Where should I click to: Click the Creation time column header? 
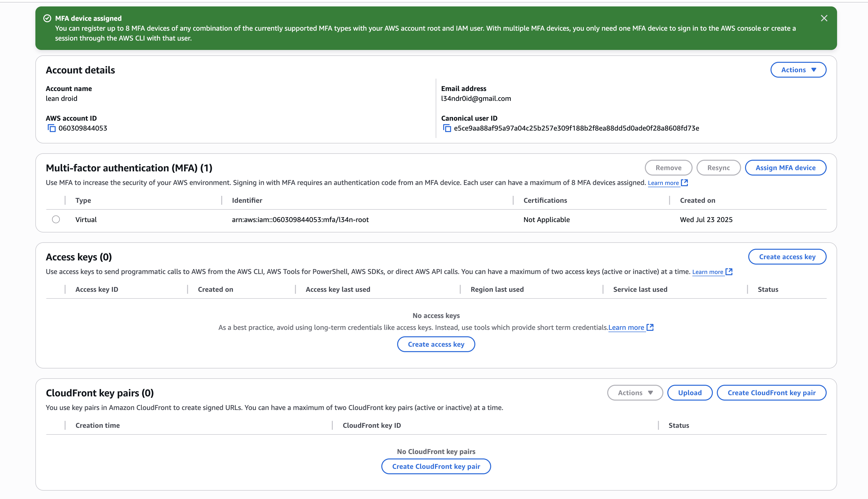[x=97, y=425]
